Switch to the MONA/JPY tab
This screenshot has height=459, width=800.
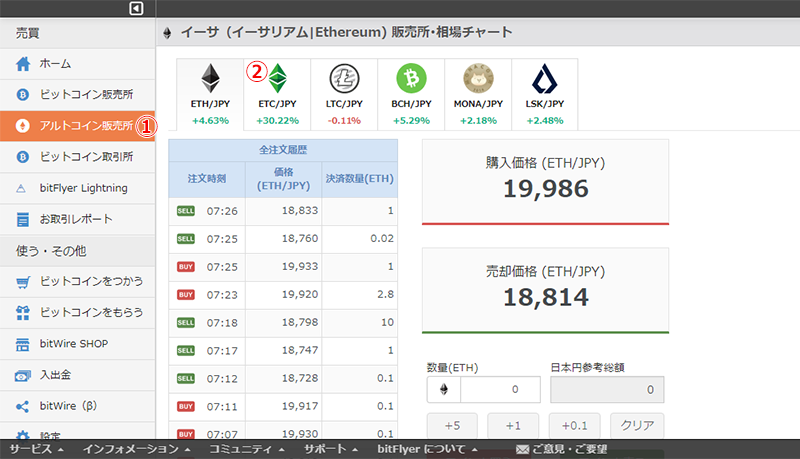point(478,94)
